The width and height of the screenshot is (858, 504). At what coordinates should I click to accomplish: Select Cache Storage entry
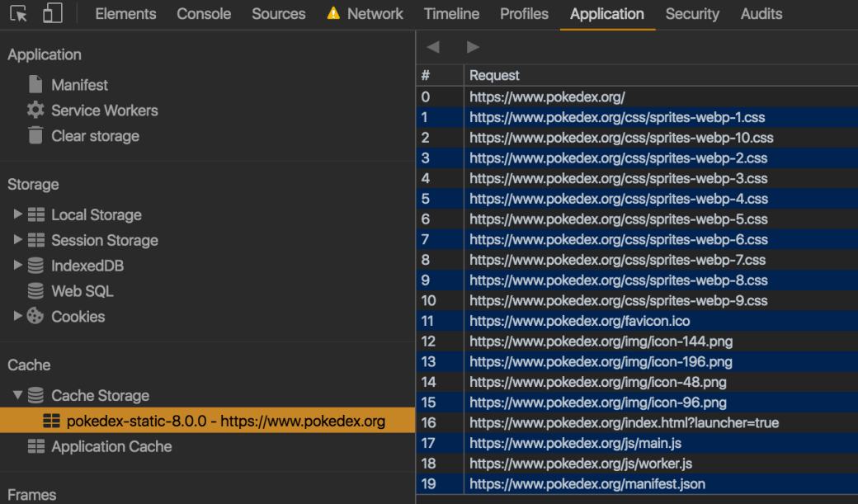[100, 396]
